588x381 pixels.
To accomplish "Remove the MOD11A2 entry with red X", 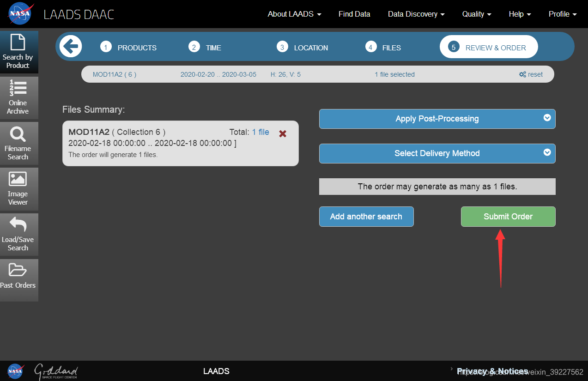I will click(283, 133).
